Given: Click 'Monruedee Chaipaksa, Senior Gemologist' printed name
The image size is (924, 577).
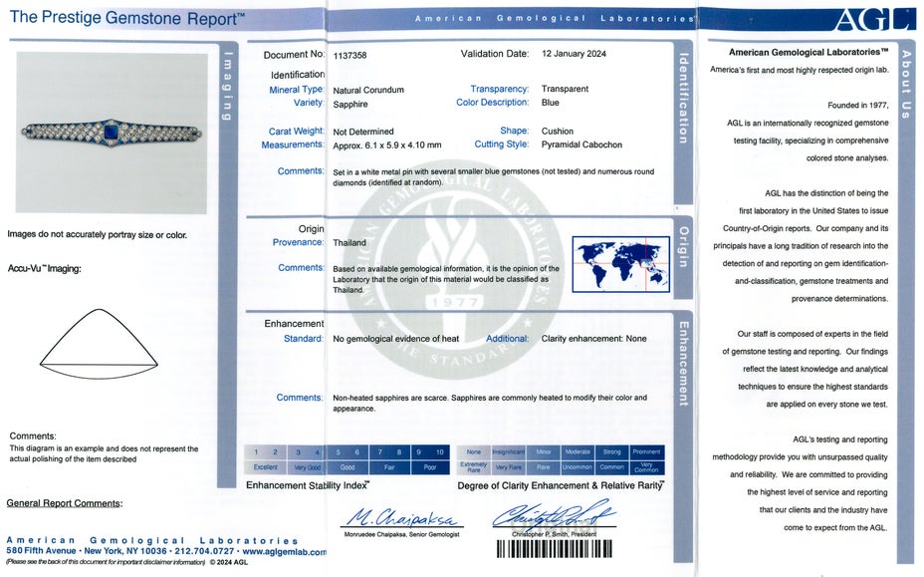Looking at the screenshot, I should pyautogui.click(x=402, y=534).
